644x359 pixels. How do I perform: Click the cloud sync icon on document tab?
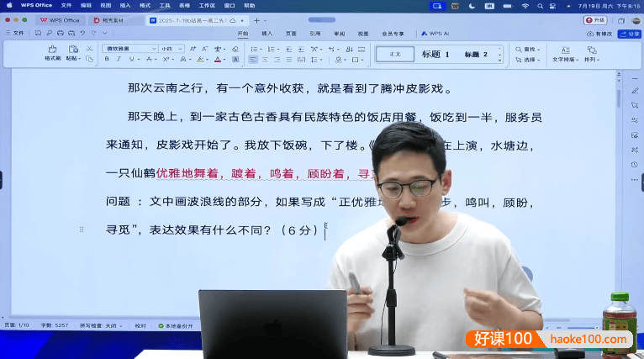233,20
